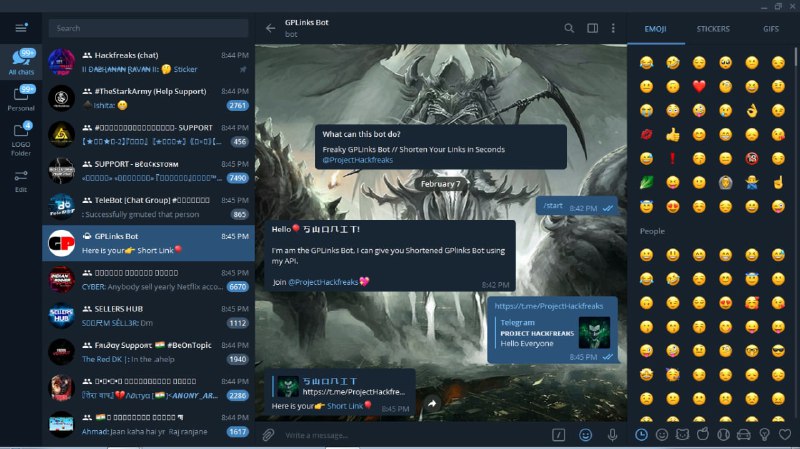Click the quoted reply in last message
The width and height of the screenshot is (800, 449).
339,386
